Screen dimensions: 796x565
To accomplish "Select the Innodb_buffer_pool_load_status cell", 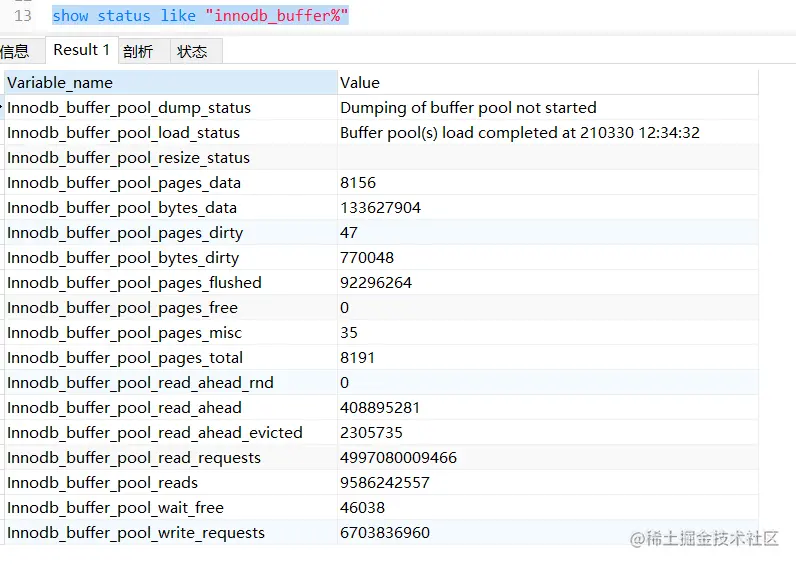I will (x=171, y=132).
